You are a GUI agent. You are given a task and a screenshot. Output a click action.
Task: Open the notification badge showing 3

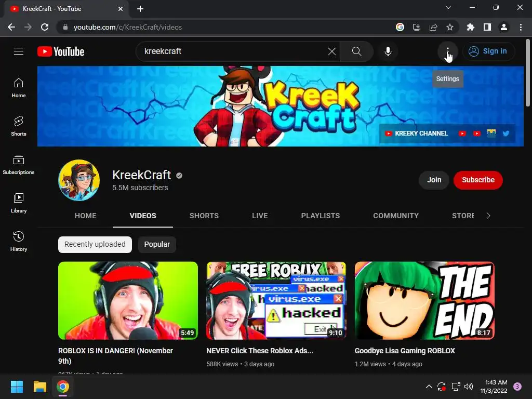517,387
